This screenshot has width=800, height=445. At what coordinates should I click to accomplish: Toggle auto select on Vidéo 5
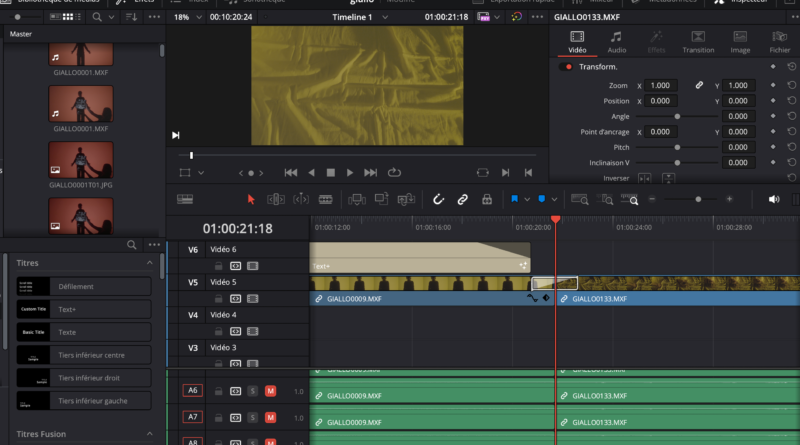coord(235,299)
